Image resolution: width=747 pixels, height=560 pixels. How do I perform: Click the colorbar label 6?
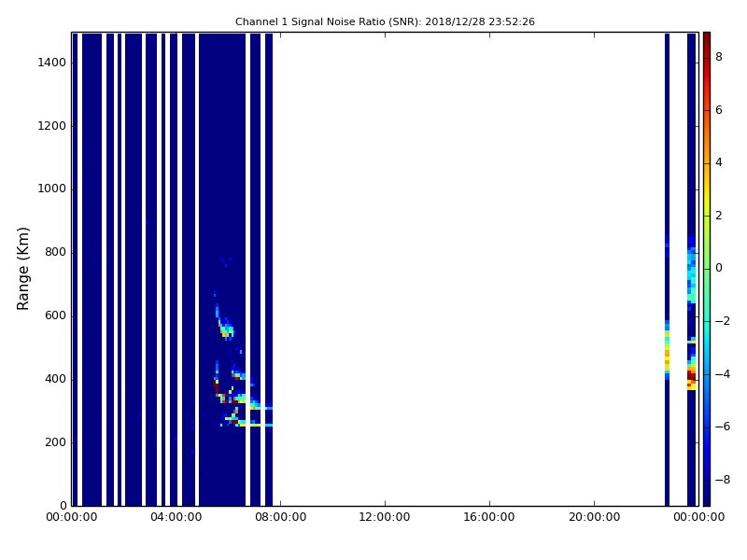coord(719,110)
